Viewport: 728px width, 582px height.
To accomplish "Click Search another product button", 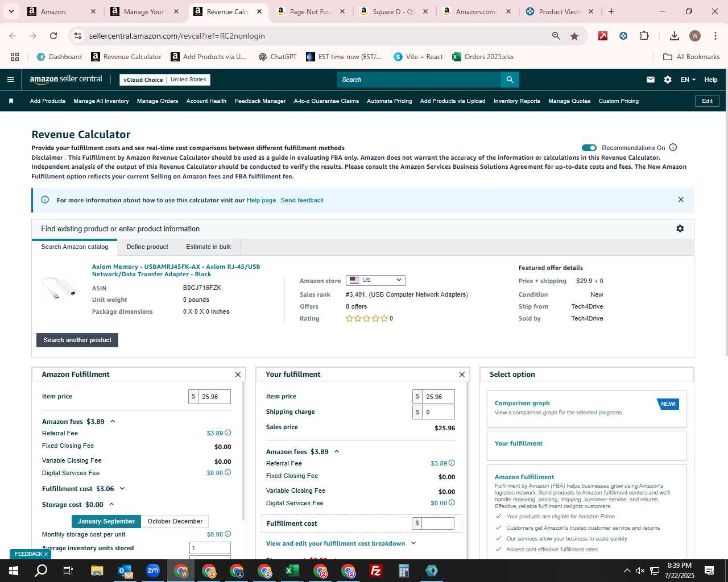I will pos(77,340).
